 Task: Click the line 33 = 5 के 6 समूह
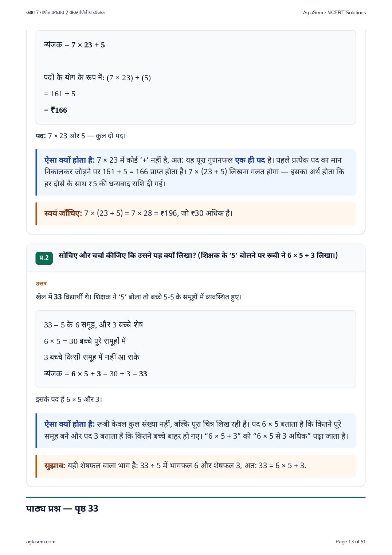click(93, 325)
